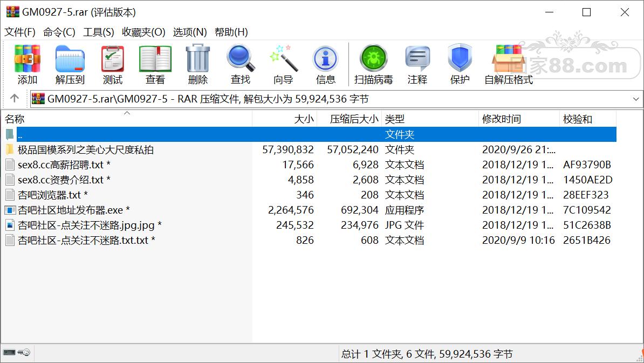644x363 pixels.
Task: Click the 解压到 (Extract to) icon
Action: [x=70, y=64]
